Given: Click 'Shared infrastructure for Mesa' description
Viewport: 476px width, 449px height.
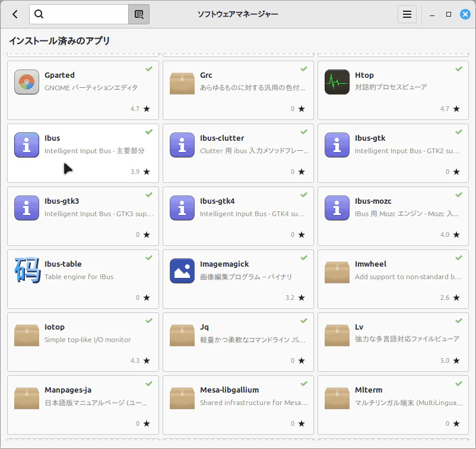Looking at the screenshot, I should click(254, 403).
